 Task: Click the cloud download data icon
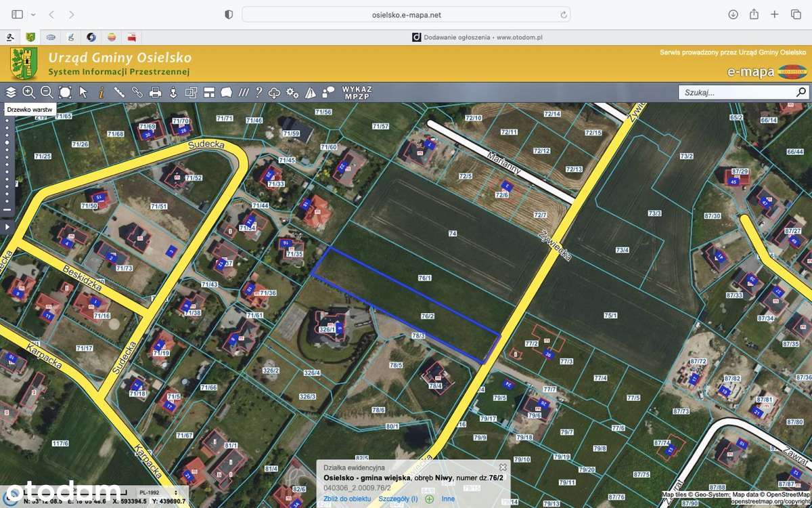(275, 92)
